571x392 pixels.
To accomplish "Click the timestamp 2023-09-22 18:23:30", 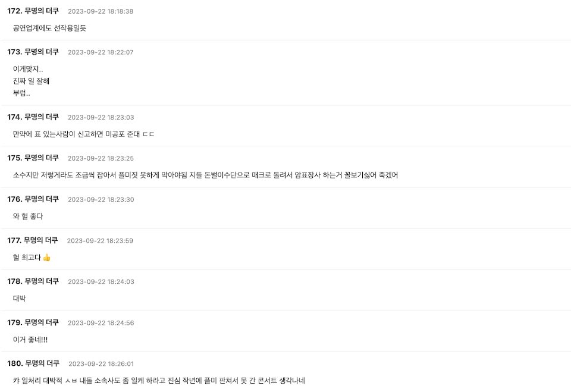I will (x=101, y=199).
